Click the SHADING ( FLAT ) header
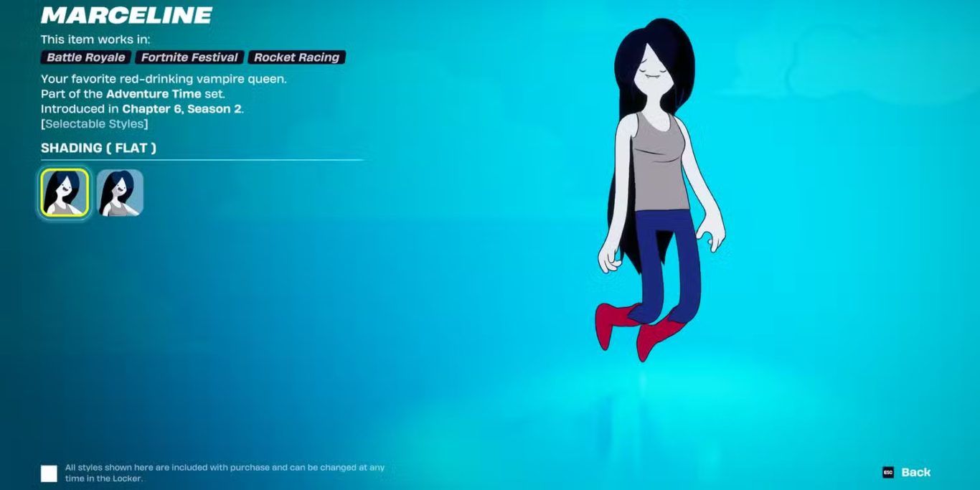The image size is (980, 490). [98, 148]
